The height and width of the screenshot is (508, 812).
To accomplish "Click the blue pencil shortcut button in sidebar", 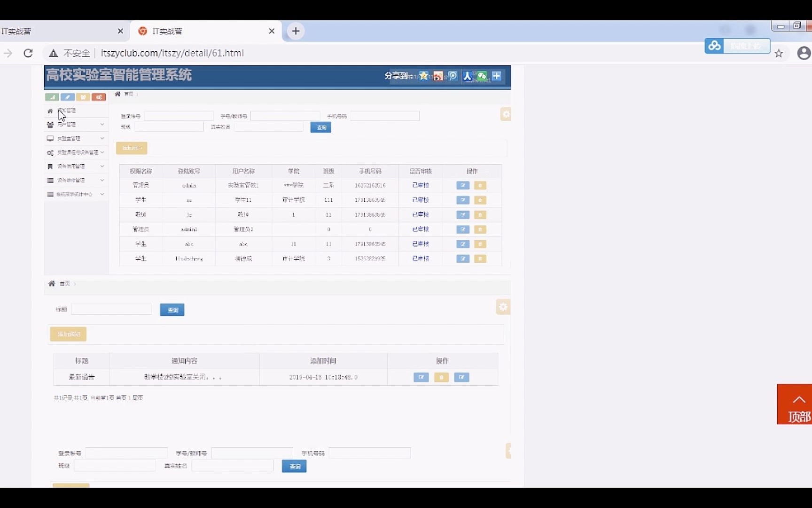I will 68,97.
